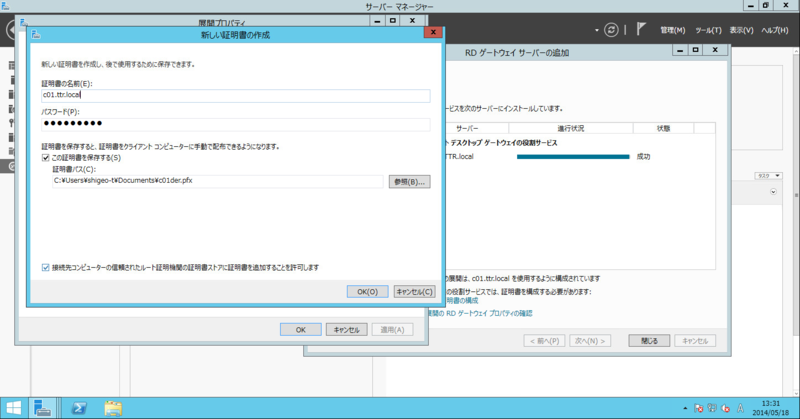Open the 表示(V) menu
Image resolution: width=800 pixels, height=419 pixels.
tap(741, 30)
